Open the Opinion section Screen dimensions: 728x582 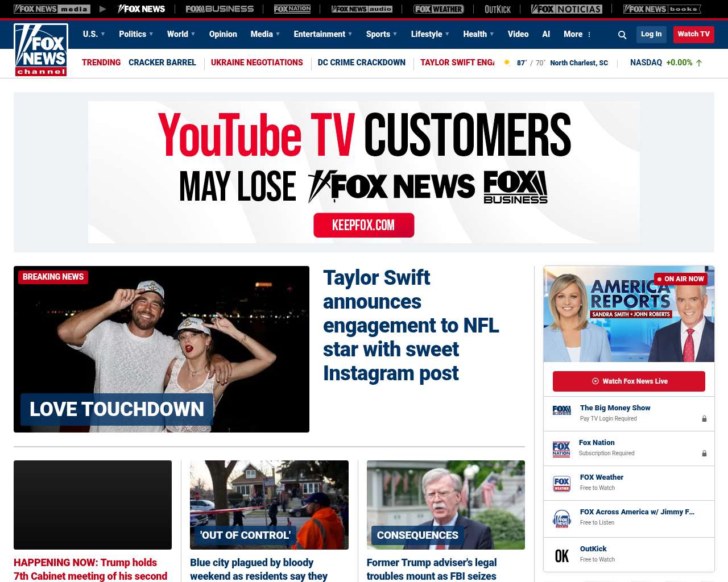tap(223, 34)
